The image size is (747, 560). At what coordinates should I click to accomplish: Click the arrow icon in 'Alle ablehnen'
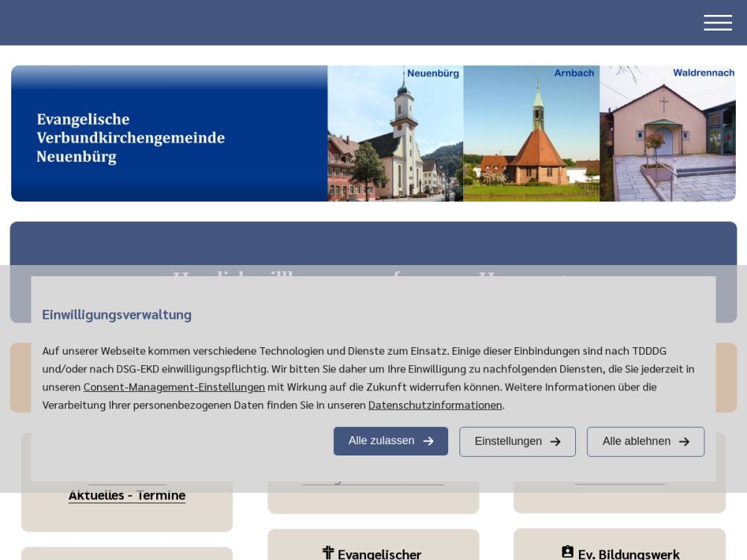(684, 442)
